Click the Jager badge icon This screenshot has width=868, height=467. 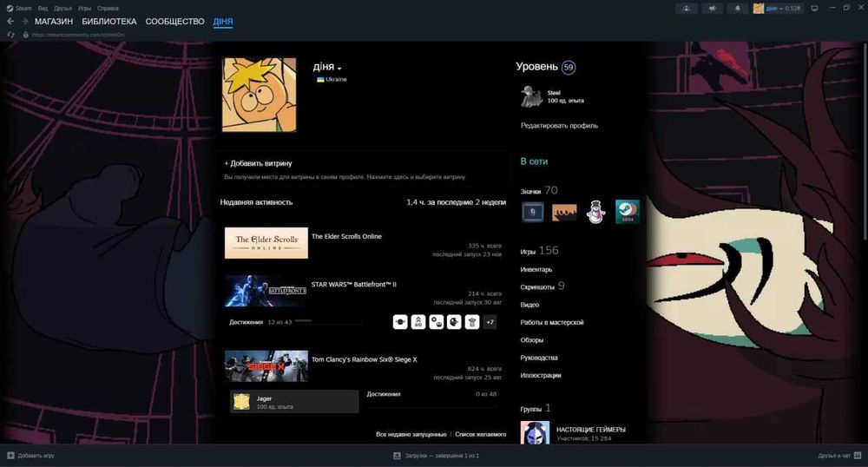[x=241, y=402]
